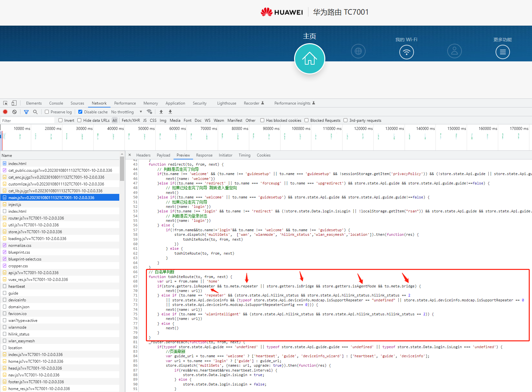Screen dimensions: 532x392
Task: Toggle device toolbar icon
Action: click(x=14, y=103)
